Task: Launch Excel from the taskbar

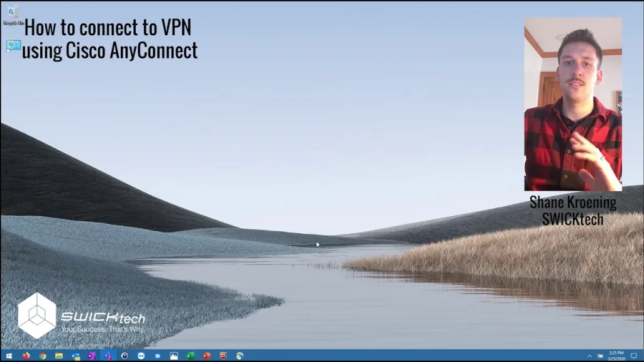Action: pos(190,356)
